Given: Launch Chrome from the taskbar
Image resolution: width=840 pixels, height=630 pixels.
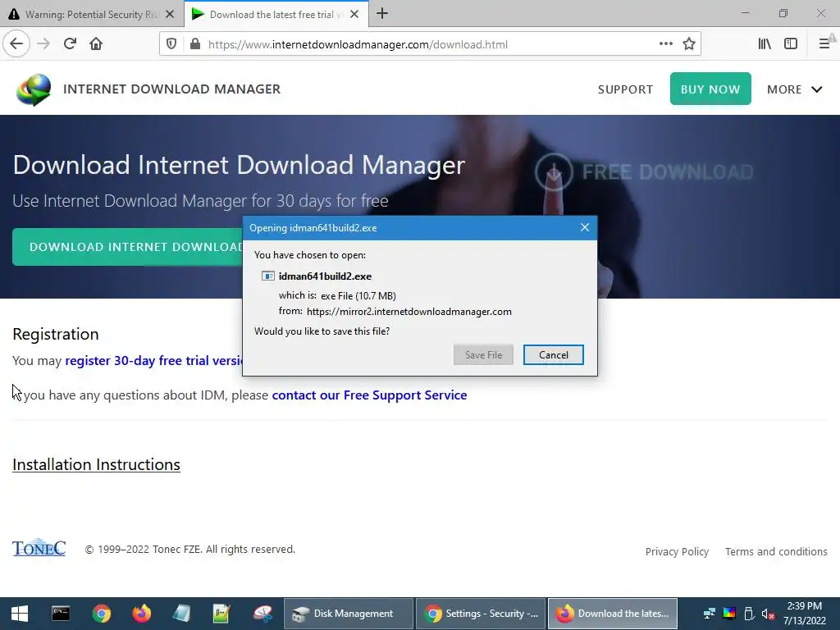Looking at the screenshot, I should pyautogui.click(x=101, y=614).
